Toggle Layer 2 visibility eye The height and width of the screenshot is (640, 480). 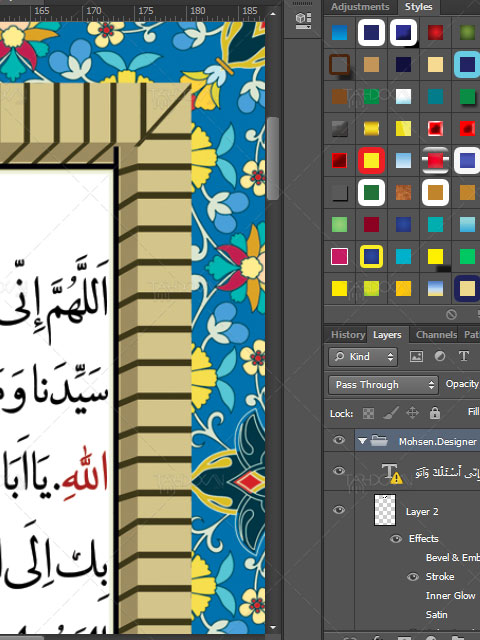(x=339, y=510)
